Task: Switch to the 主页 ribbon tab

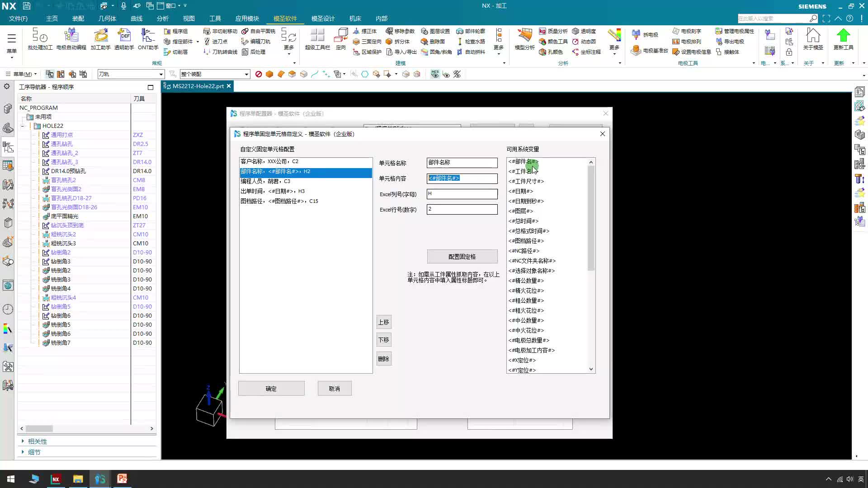Action: coord(52,19)
